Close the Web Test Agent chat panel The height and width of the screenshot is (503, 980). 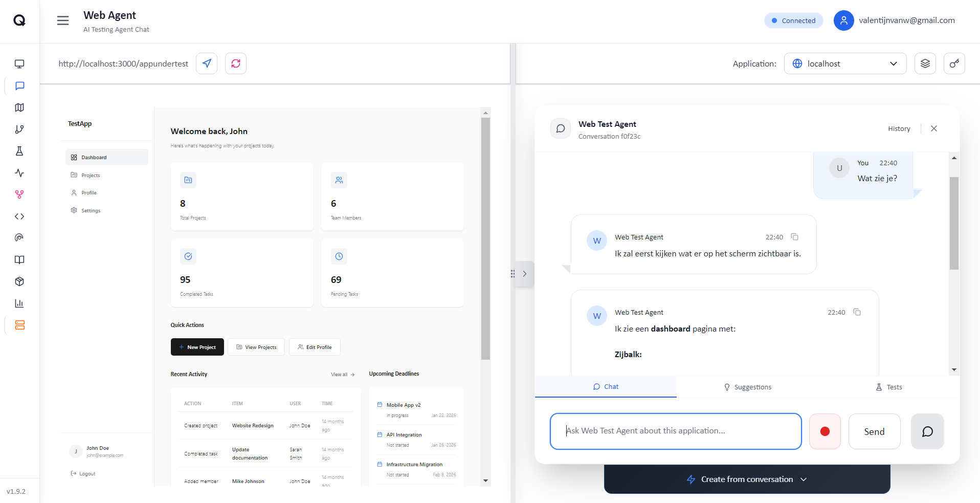[x=934, y=128]
